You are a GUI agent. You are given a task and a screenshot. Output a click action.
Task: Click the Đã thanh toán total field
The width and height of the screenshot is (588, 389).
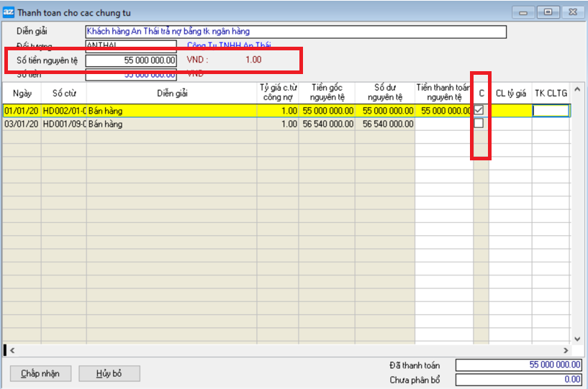tap(519, 365)
